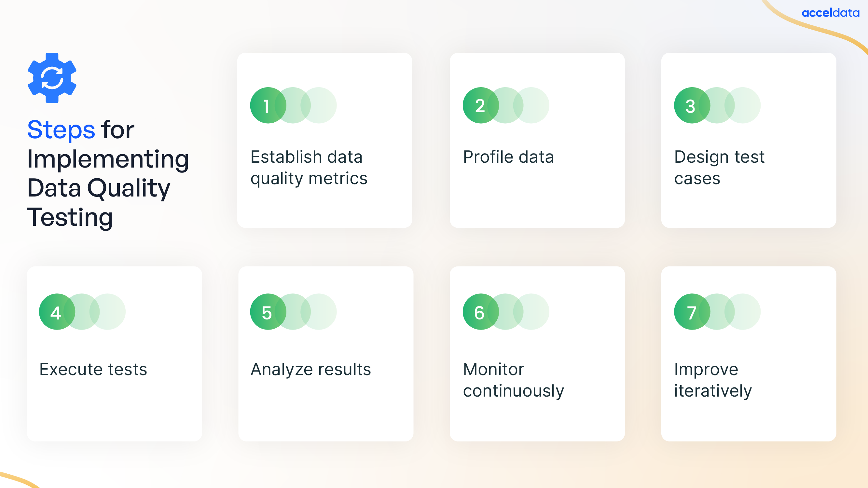Select the 'Monitor continuously' card text
Image resolution: width=868 pixels, height=488 pixels.
pos(513,380)
